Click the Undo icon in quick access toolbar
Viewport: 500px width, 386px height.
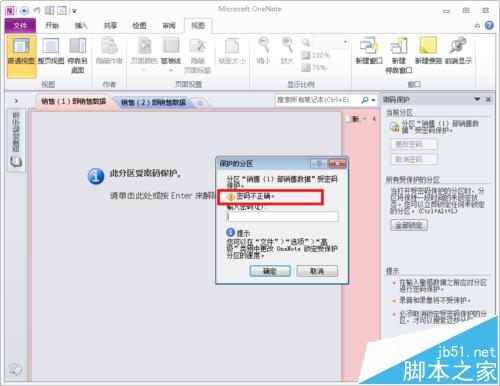[37, 11]
